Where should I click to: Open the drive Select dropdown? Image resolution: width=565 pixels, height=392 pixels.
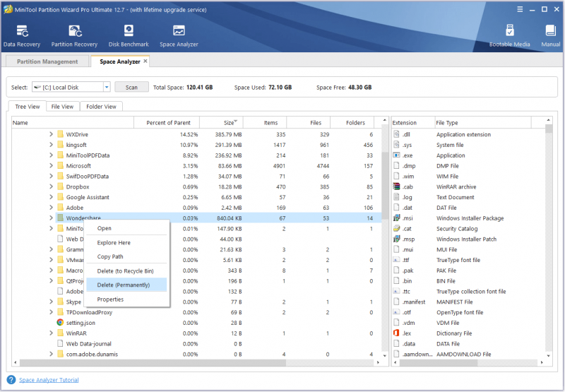pyautogui.click(x=107, y=87)
